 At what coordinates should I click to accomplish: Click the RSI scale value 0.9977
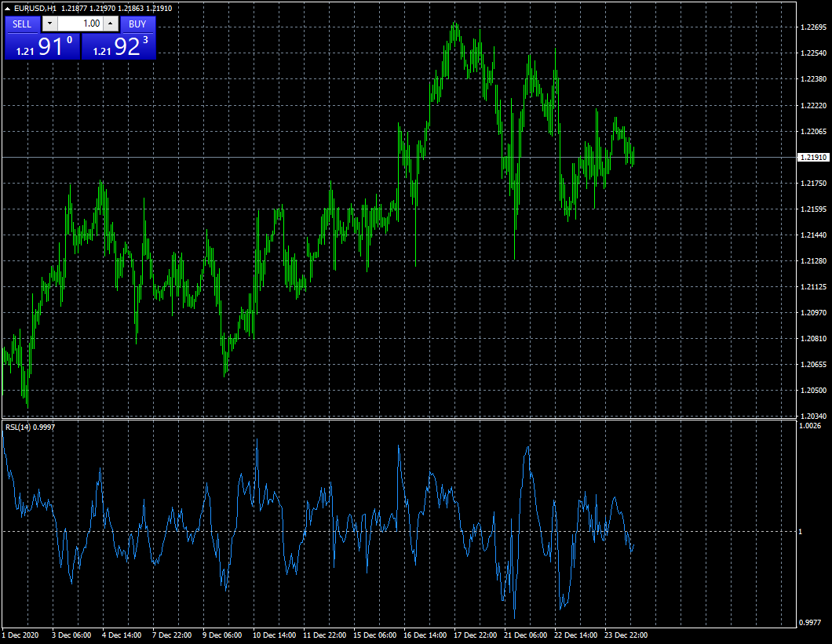[x=810, y=623]
